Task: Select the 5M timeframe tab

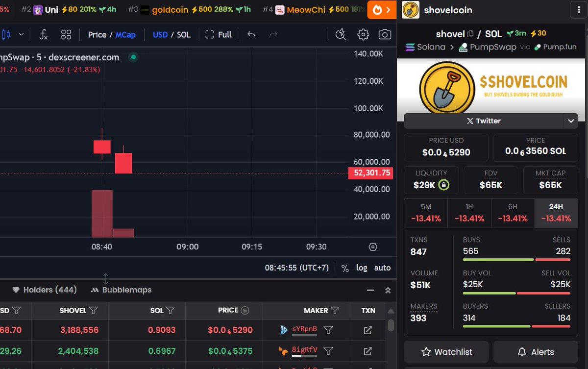Action: coord(426,213)
